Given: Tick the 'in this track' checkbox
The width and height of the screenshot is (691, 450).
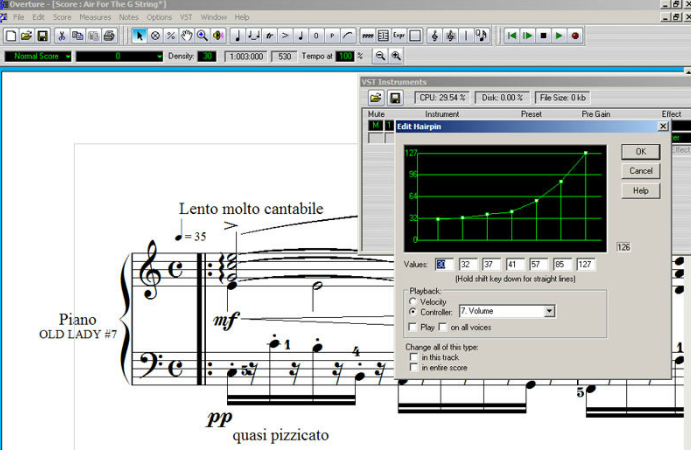Looking at the screenshot, I should (413, 357).
